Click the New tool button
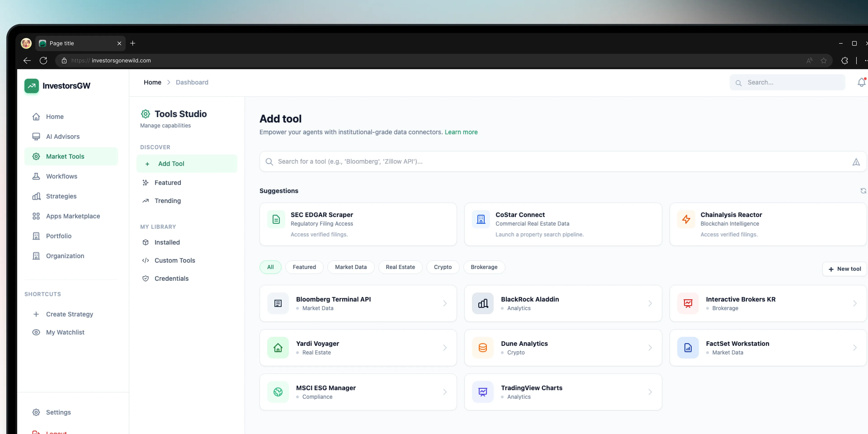868x434 pixels. tap(844, 269)
